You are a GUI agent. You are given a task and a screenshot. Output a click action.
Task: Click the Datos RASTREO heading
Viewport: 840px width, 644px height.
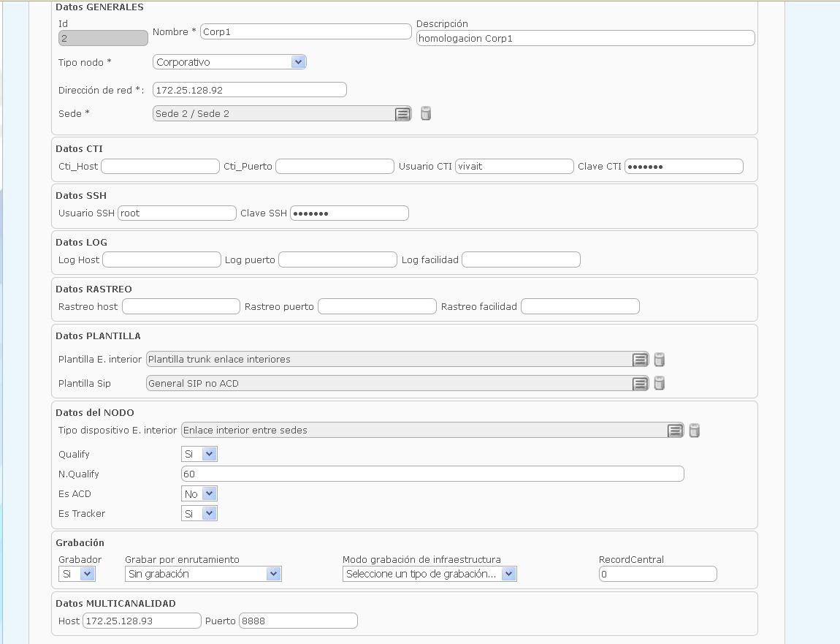[93, 289]
